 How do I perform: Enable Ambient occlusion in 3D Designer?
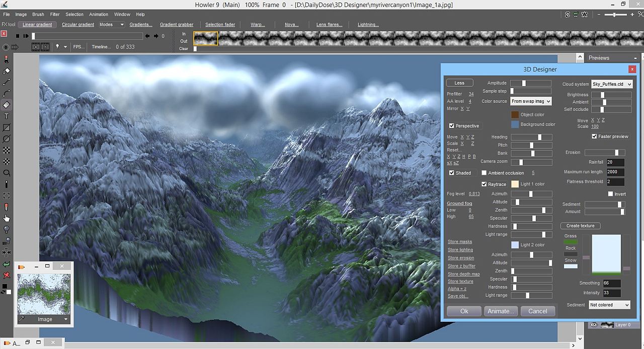(484, 173)
